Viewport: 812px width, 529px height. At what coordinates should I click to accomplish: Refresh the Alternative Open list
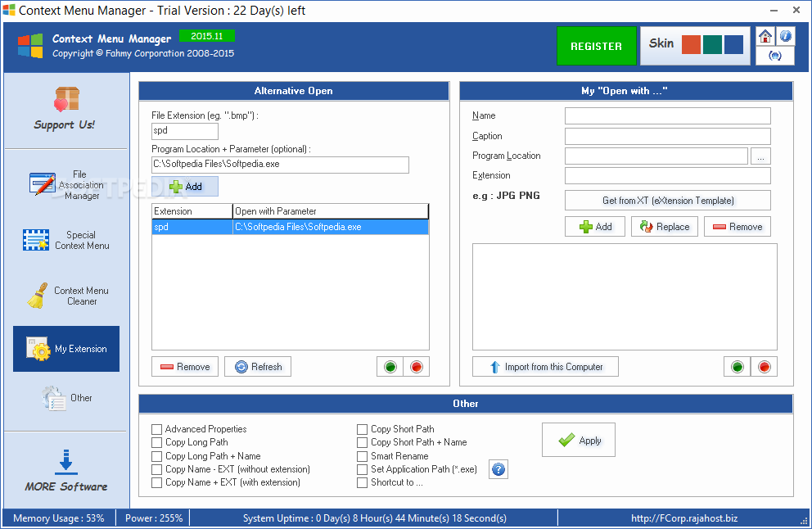click(x=258, y=367)
